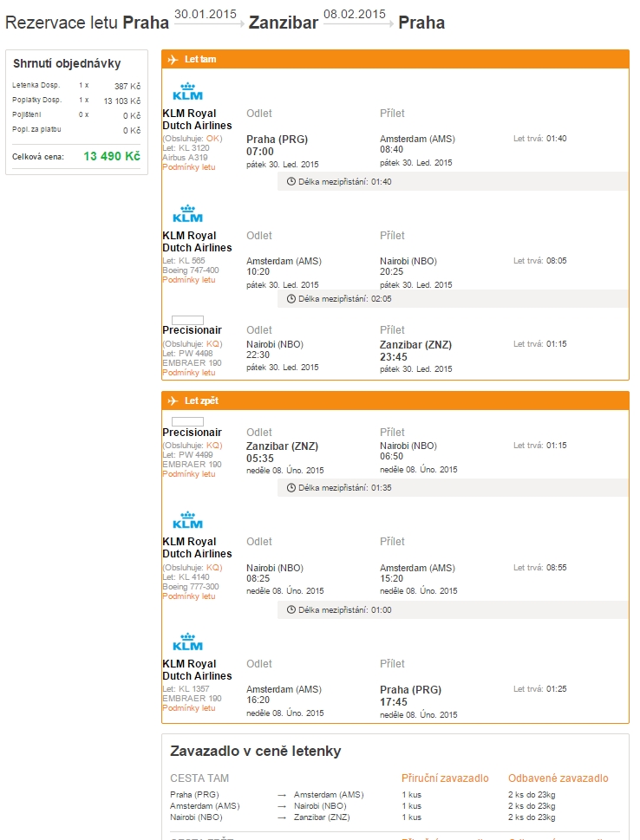Click return date 08.02.2015 in title
The width and height of the screenshot is (640, 840).
(x=355, y=15)
